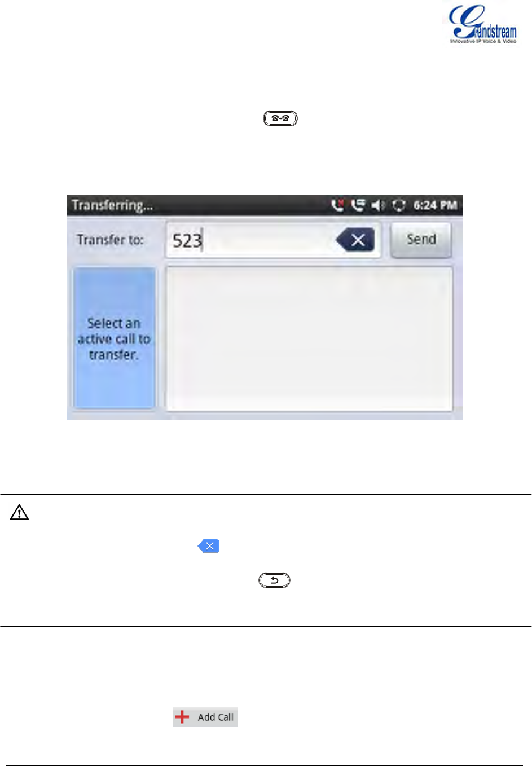Screen dimensions: 532x766
Task: Click the small blue backspace icon in note
Action: pos(208,546)
